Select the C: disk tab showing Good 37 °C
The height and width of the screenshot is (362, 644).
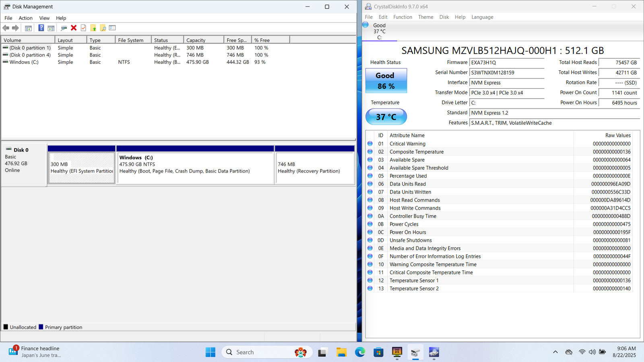tap(379, 31)
